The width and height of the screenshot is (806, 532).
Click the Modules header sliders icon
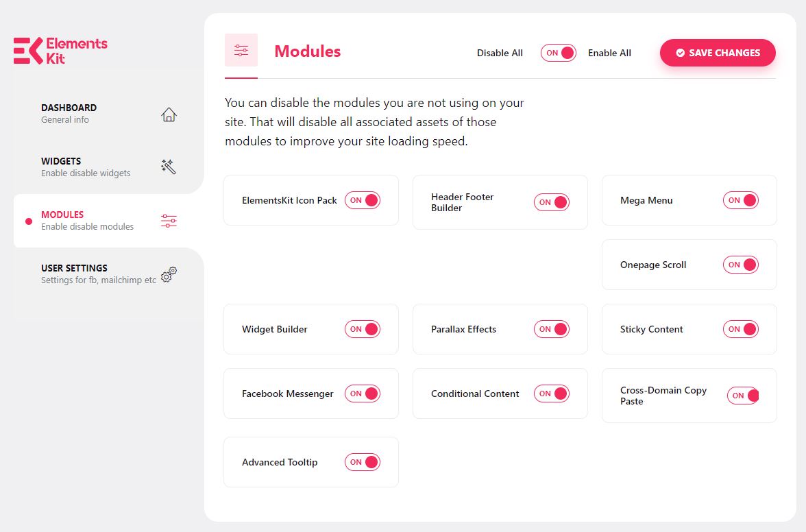[241, 50]
